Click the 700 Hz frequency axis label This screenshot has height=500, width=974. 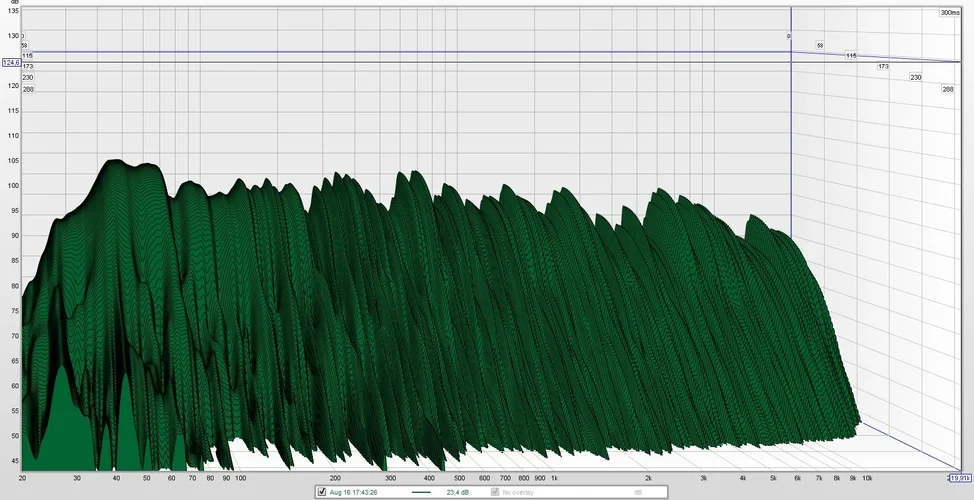click(506, 478)
